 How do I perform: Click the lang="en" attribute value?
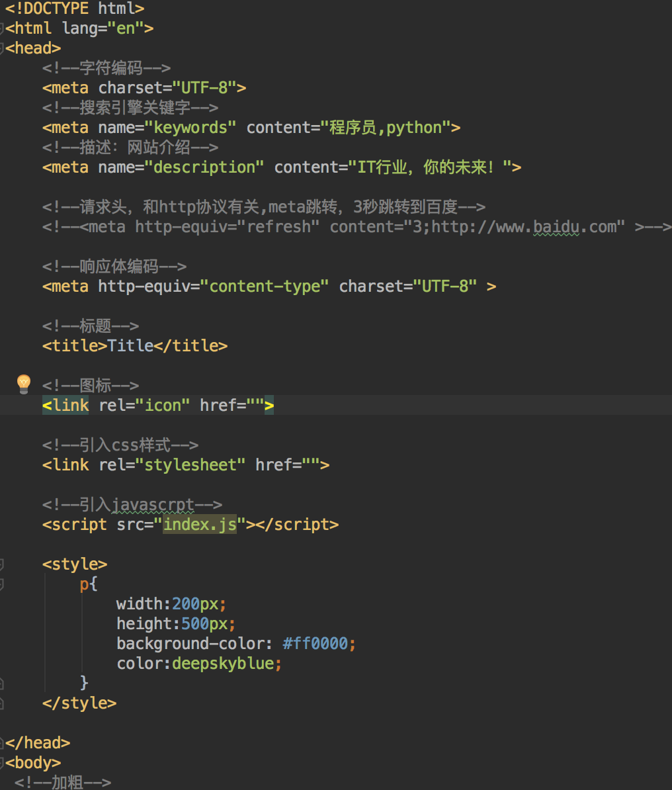(x=103, y=28)
